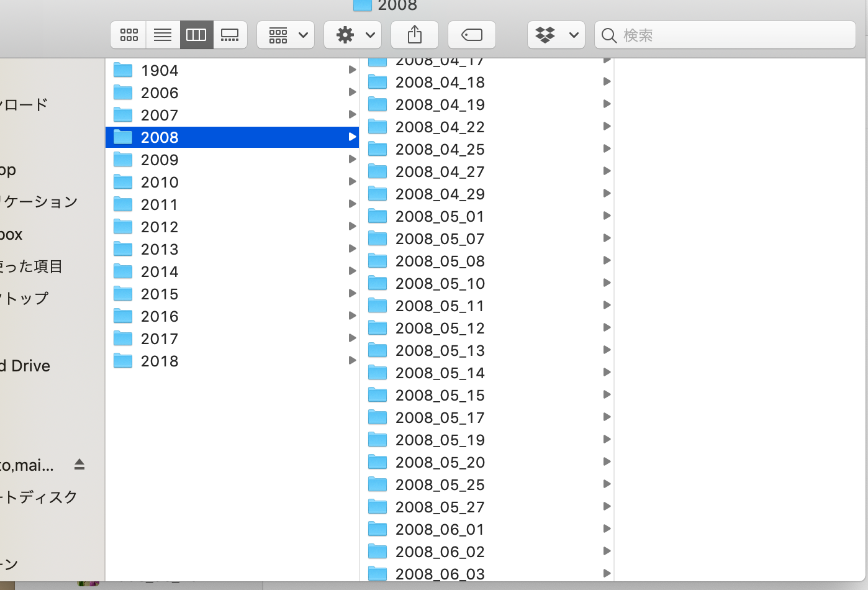Click the folder icon beside 2008_05_10
868x590 pixels.
[x=377, y=283]
